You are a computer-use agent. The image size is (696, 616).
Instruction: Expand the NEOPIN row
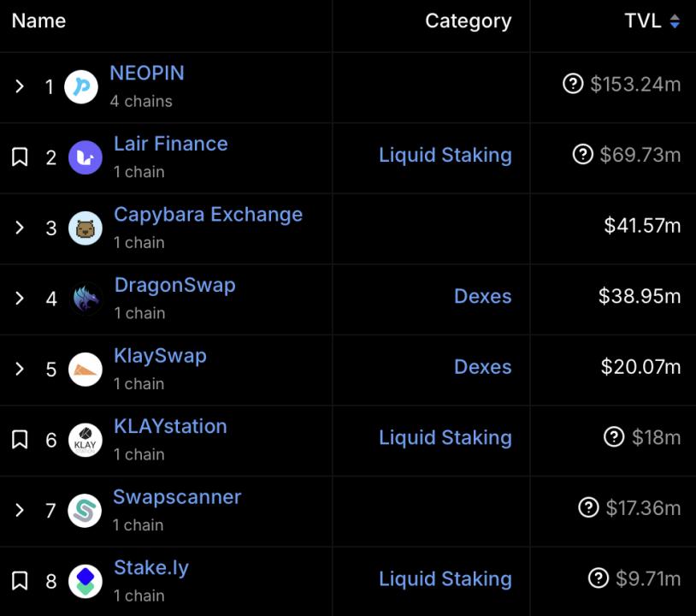(20, 86)
